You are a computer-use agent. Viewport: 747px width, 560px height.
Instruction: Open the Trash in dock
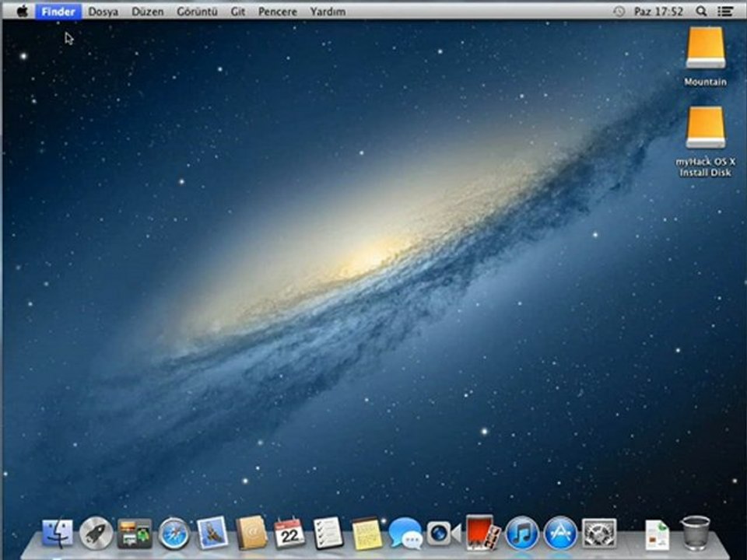click(695, 534)
